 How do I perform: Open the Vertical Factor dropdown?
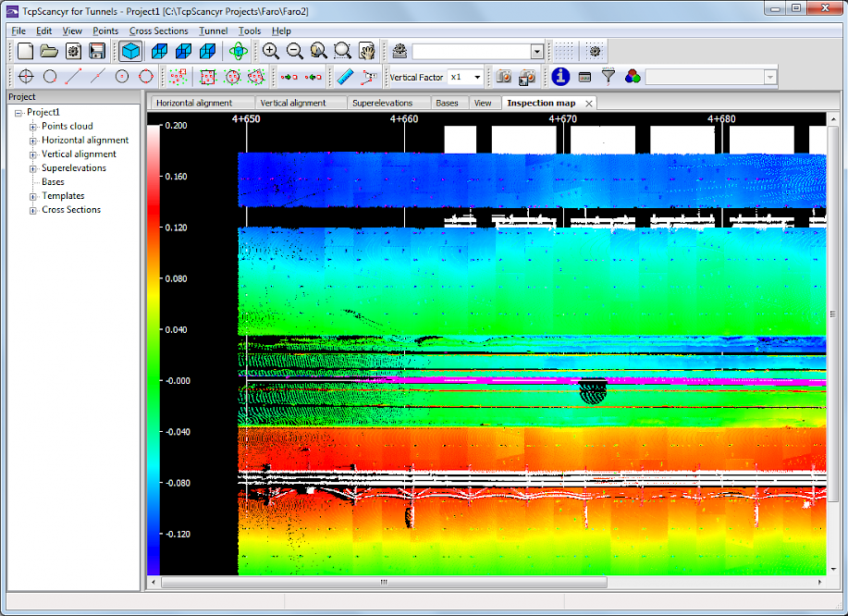(x=477, y=77)
